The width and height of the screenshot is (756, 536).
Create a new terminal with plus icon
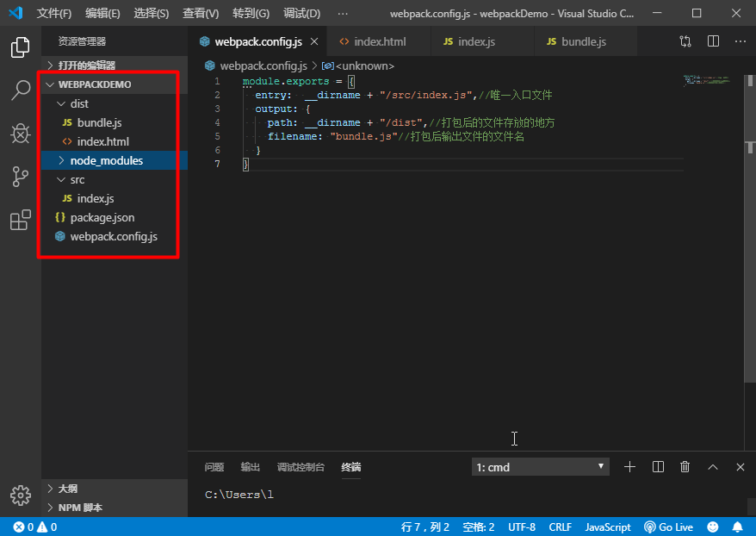click(629, 466)
